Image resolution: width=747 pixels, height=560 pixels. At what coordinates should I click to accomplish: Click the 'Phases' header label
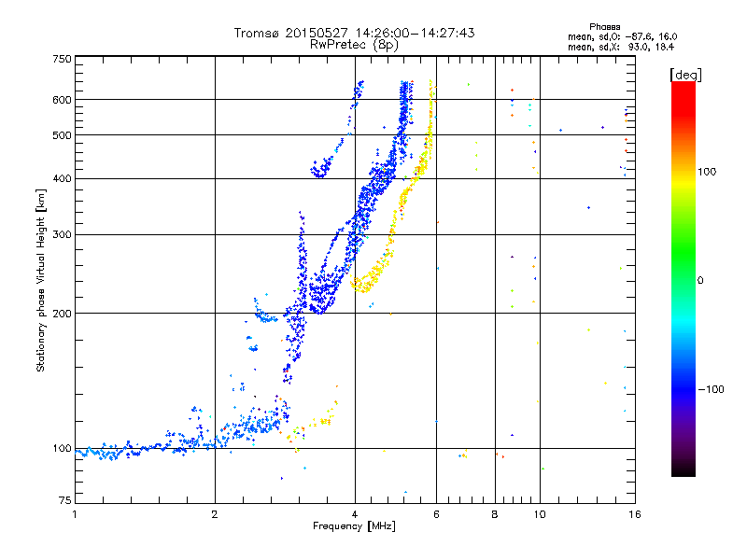pyautogui.click(x=604, y=27)
